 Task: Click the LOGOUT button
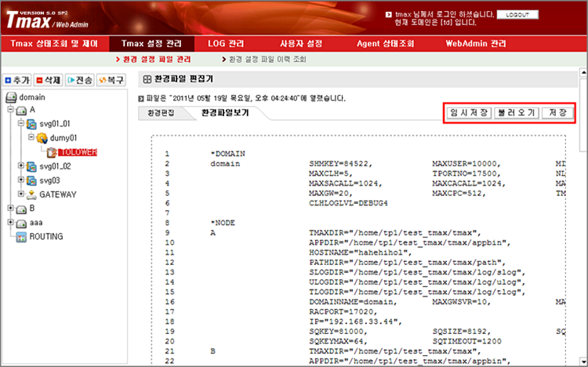[517, 15]
